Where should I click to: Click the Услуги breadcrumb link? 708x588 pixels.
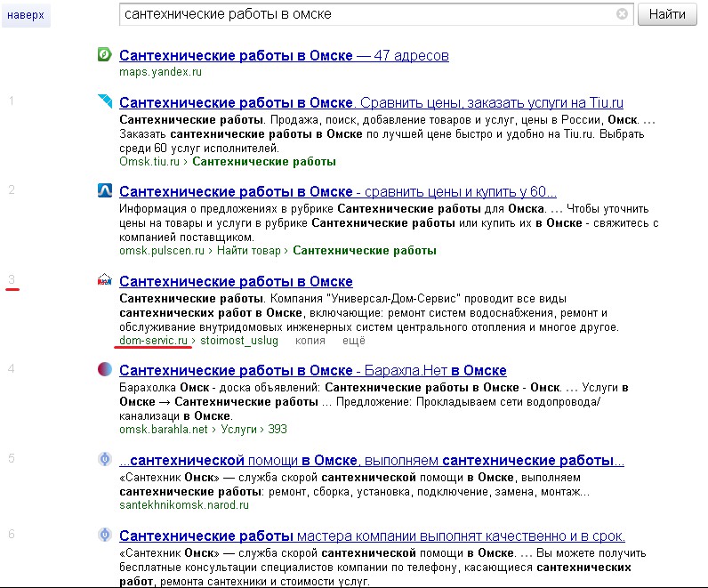[238, 429]
